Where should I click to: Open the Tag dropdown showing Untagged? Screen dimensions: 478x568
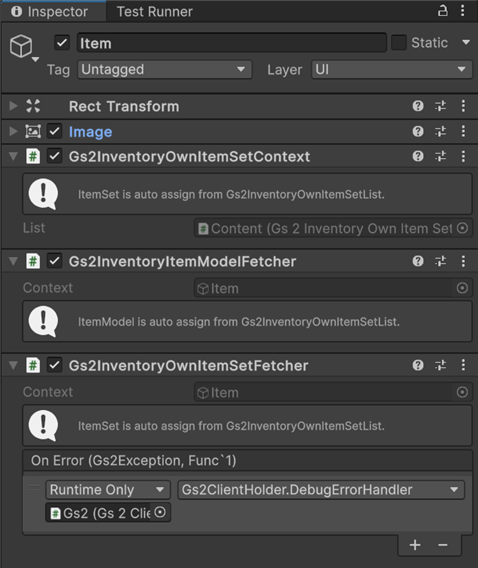(165, 70)
